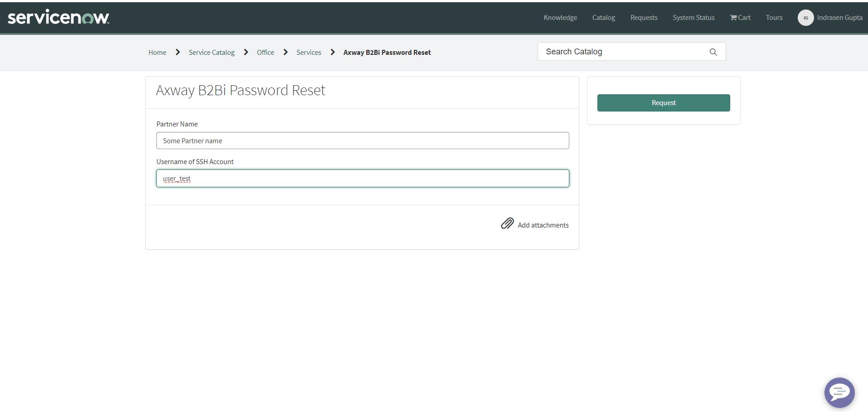Open the chat bubble widget
The width and height of the screenshot is (868, 412).
point(839,393)
